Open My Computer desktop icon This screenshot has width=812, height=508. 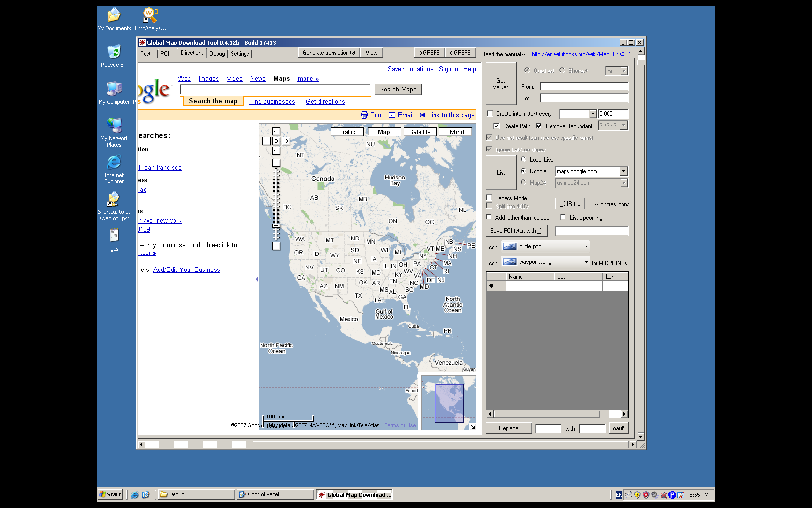pyautogui.click(x=114, y=89)
